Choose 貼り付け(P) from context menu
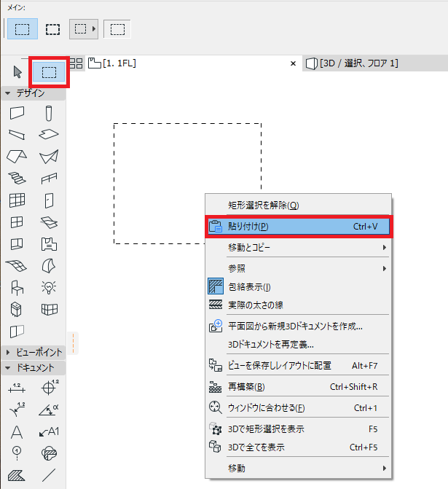The height and width of the screenshot is (489, 448). [299, 227]
